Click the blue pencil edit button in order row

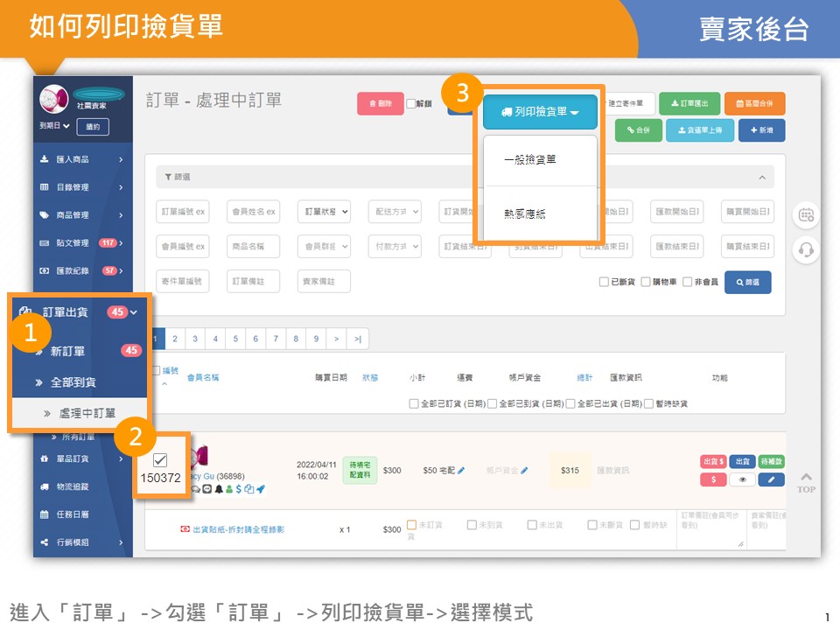point(772,479)
